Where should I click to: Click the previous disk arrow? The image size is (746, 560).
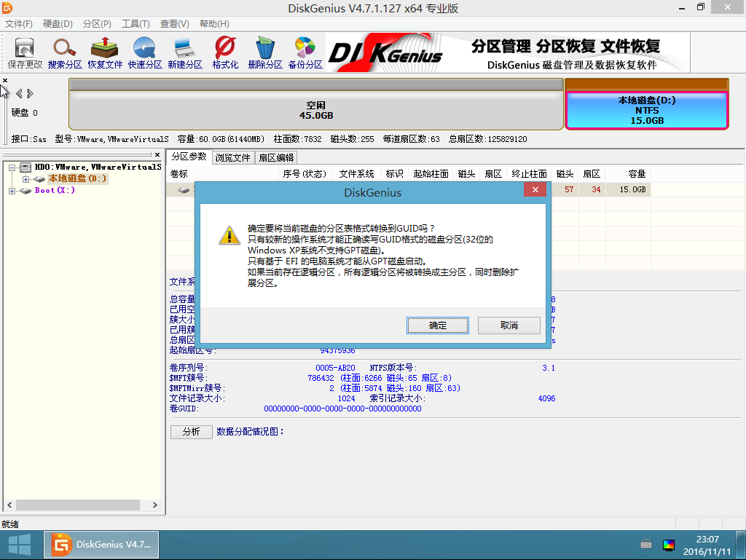(19, 94)
